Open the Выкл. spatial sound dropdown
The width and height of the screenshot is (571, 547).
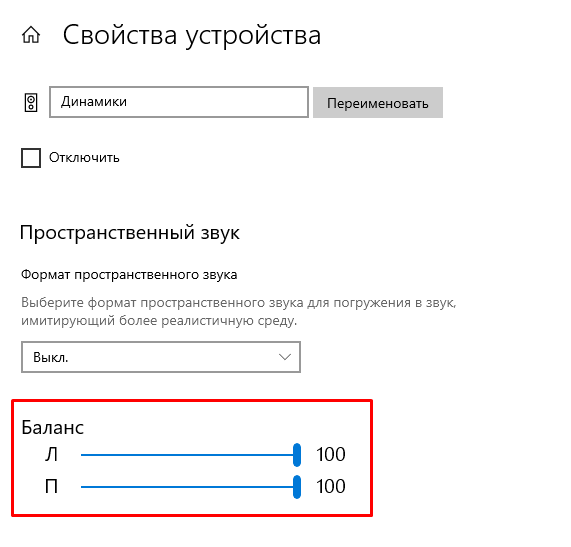pyautogui.click(x=161, y=357)
